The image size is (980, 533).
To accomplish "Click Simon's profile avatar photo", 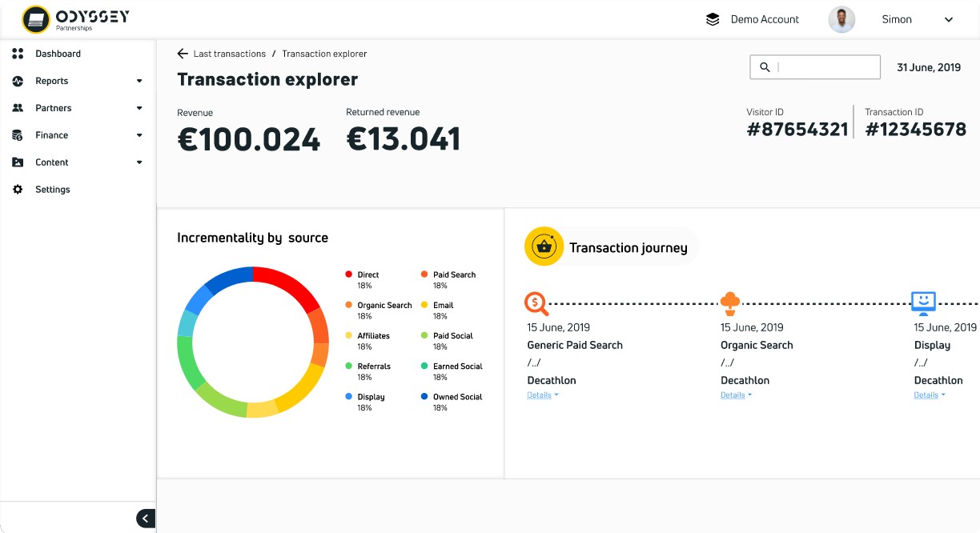I will 841,20.
